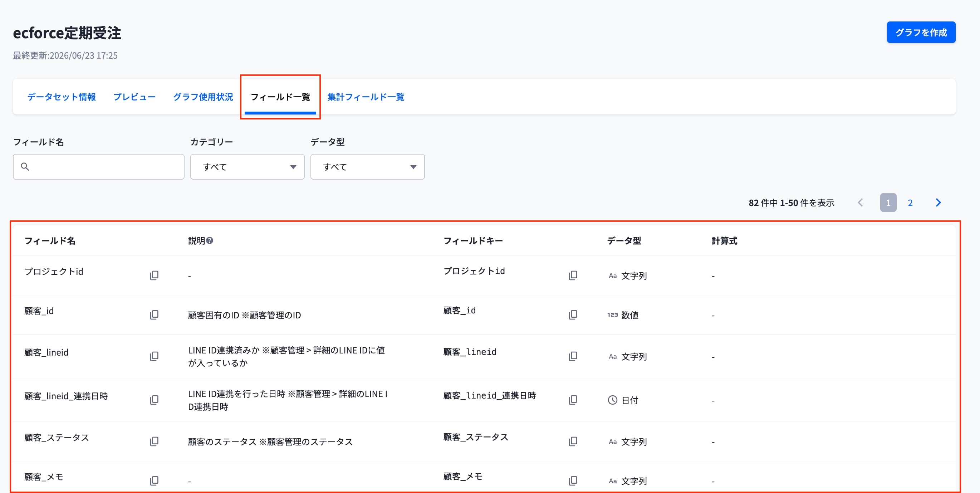Copy the 顧客_ステータス field name
This screenshot has width=980, height=493.
point(154,441)
